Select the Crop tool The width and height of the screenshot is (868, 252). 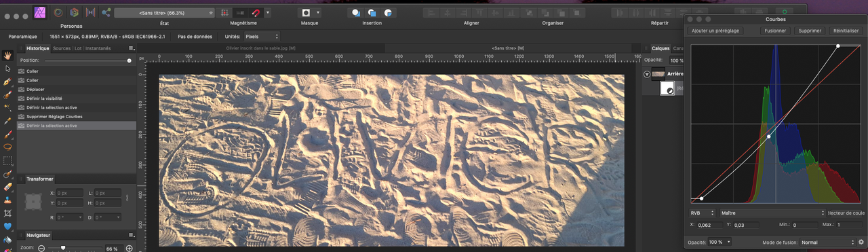point(7,213)
